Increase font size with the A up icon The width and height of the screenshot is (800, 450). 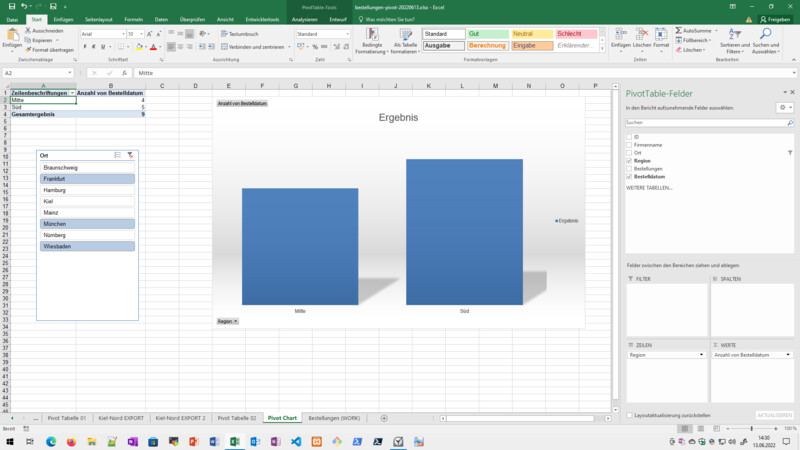(149, 34)
